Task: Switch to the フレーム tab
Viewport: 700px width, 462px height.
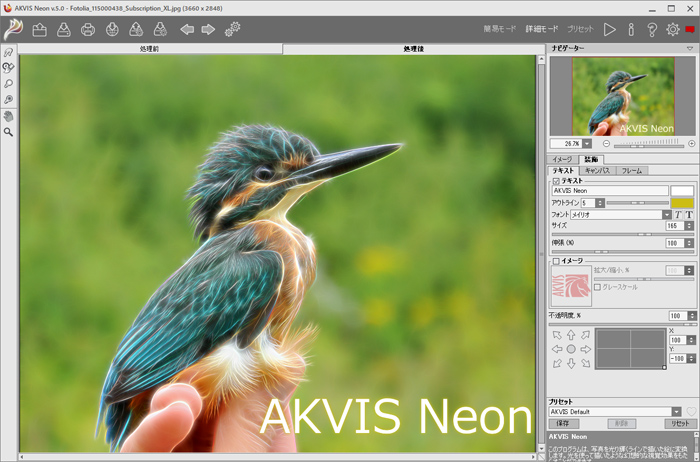Action: [x=632, y=171]
